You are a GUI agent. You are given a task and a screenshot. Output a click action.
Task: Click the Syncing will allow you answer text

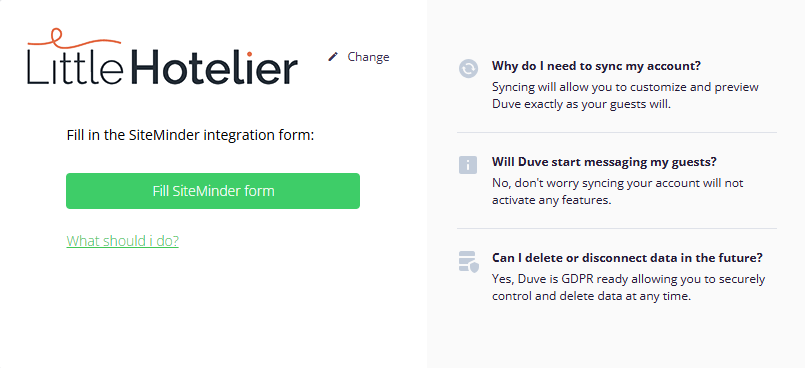click(625, 95)
